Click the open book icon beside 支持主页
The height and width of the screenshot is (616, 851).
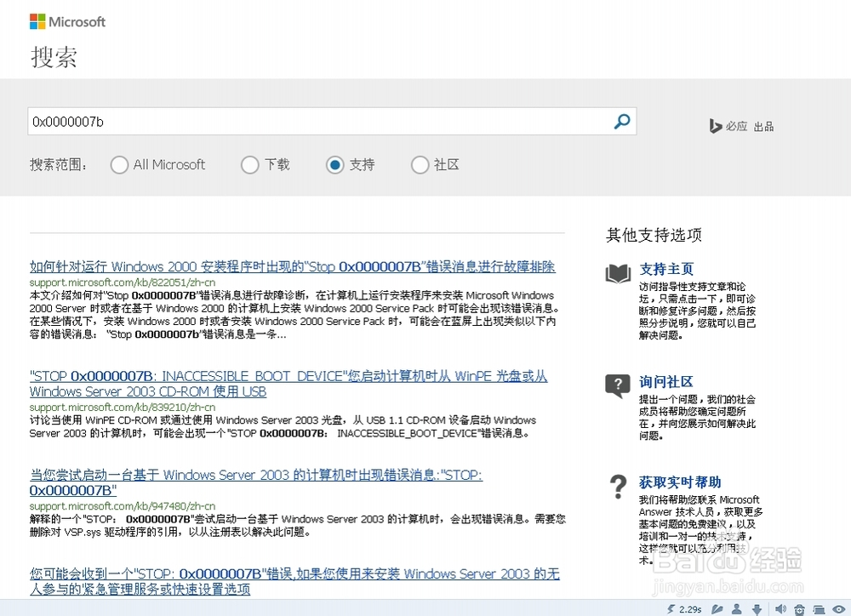pyautogui.click(x=618, y=273)
